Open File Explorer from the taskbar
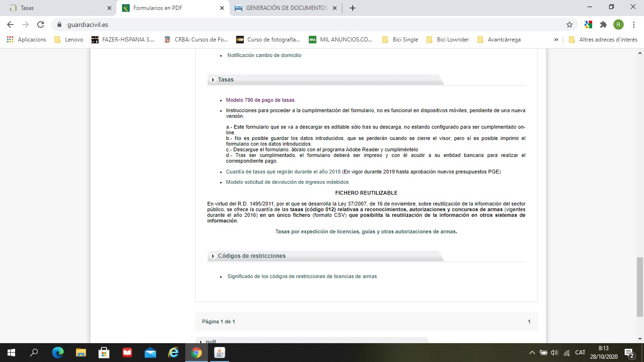Screen dimensions: 644x362 pos(81,352)
